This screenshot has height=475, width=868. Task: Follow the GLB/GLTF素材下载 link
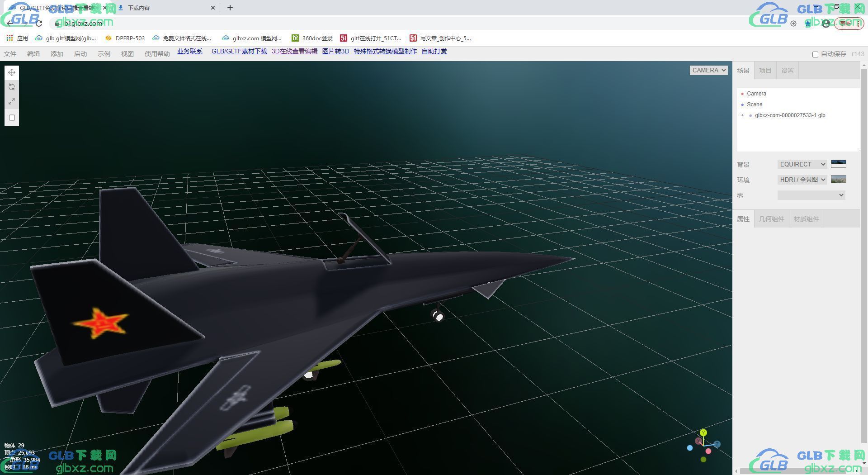tap(239, 52)
